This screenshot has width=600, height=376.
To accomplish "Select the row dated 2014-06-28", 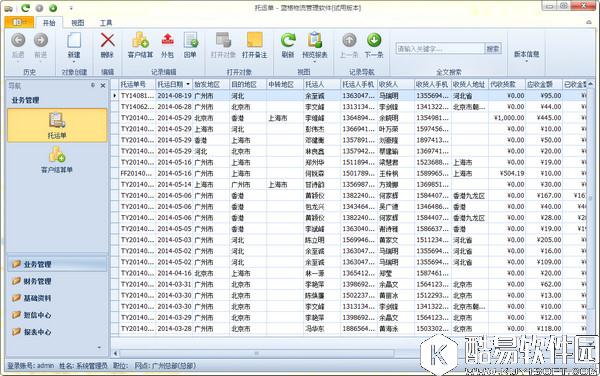I will pyautogui.click(x=349, y=107).
